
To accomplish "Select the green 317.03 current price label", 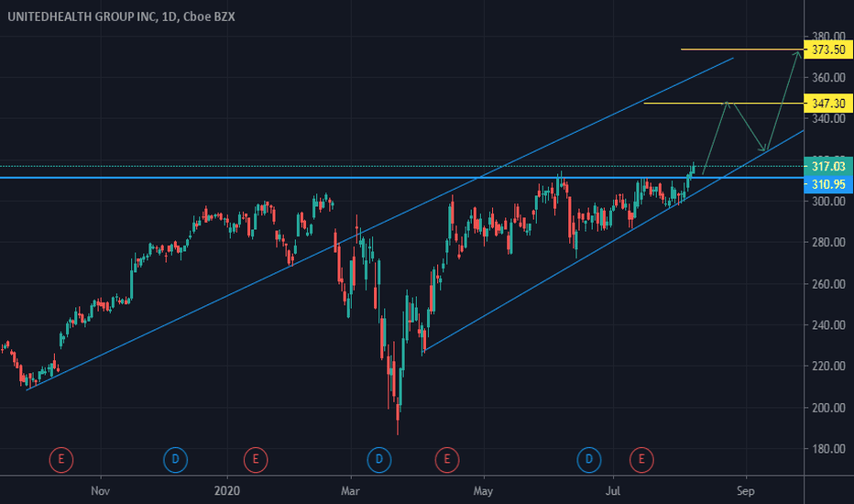I will tap(827, 166).
